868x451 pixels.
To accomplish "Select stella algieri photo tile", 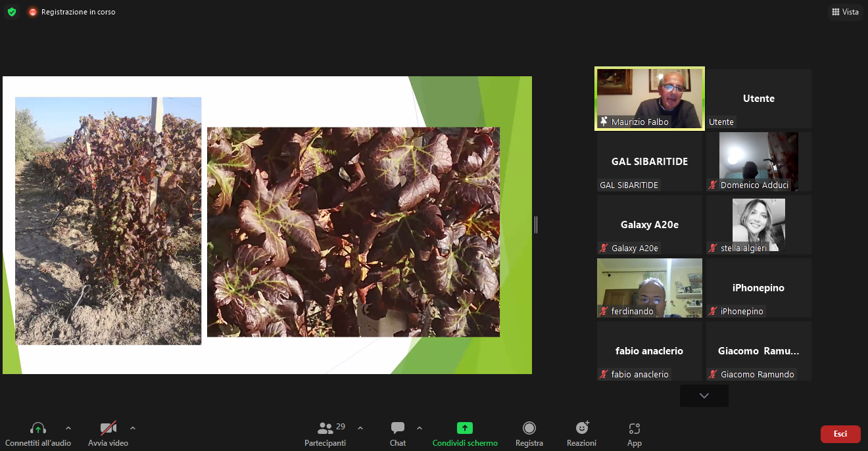I will click(759, 225).
